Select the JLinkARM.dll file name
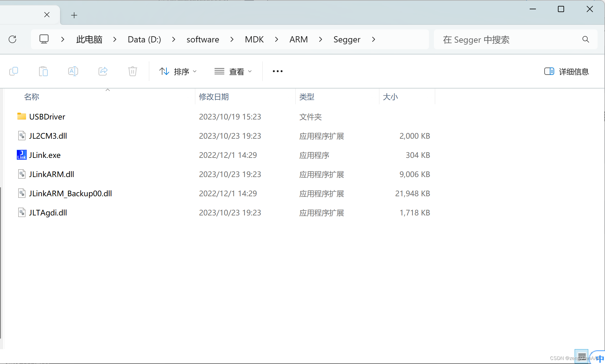 pyautogui.click(x=51, y=174)
